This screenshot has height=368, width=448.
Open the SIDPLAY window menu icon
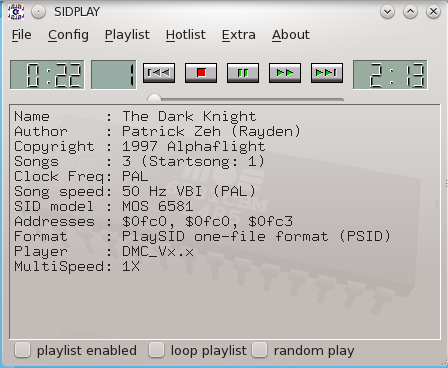(16, 12)
